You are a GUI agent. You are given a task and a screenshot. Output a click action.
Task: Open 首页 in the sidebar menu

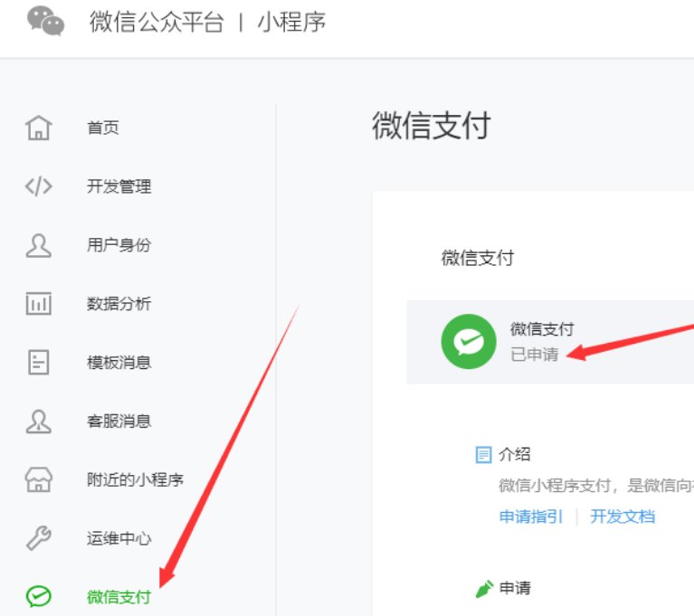(x=103, y=128)
